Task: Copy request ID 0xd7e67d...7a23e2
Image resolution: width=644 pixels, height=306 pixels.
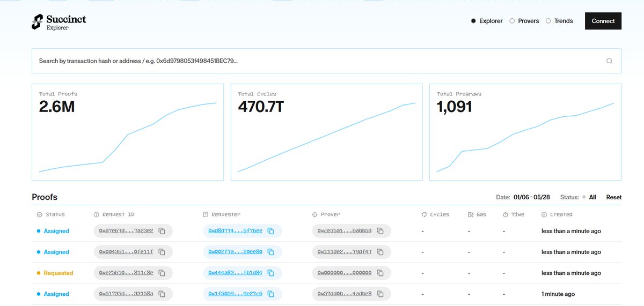Action: tap(162, 231)
